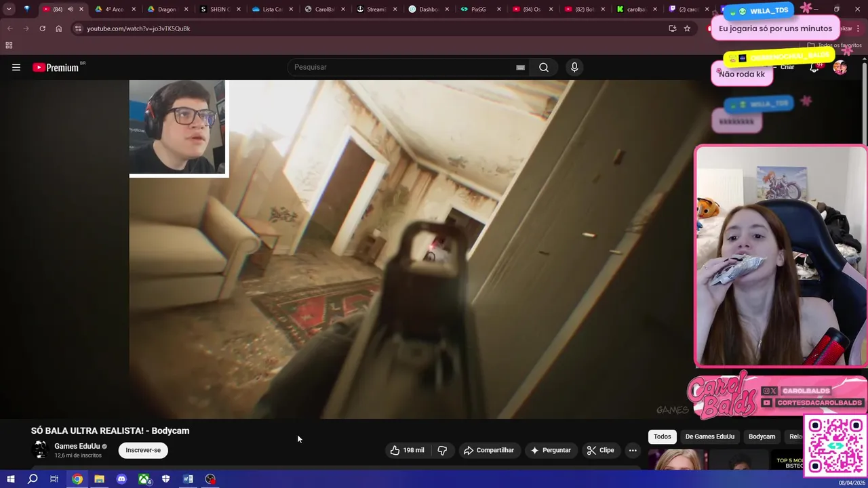Viewport: 868px width, 488px height.
Task: Select the Bodycam filter chip
Action: click(x=762, y=436)
